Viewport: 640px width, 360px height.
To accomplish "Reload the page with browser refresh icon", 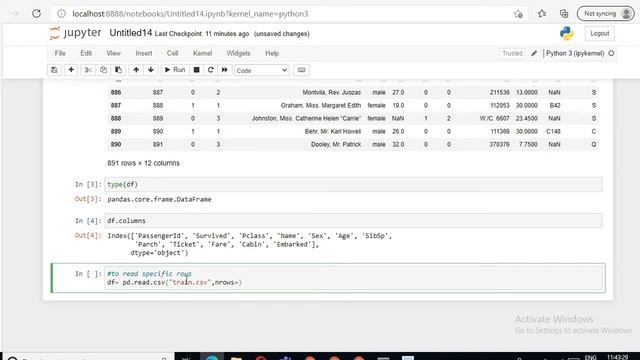I will coord(36,13).
